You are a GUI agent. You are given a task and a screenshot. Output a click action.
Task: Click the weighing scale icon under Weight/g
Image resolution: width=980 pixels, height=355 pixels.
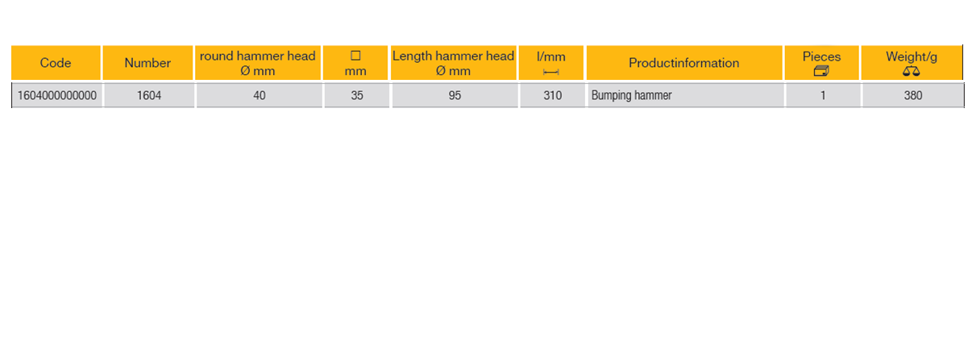(911, 71)
